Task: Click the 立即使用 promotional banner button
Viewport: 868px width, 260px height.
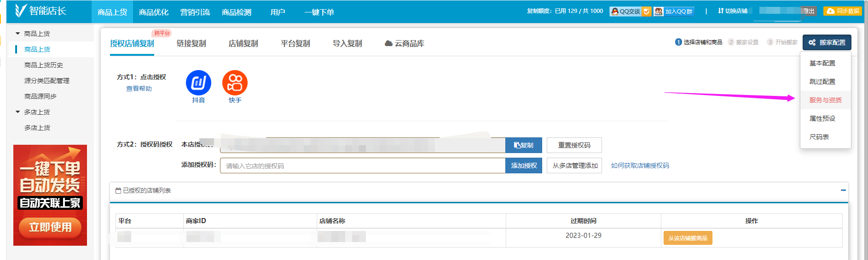Action: point(50,227)
